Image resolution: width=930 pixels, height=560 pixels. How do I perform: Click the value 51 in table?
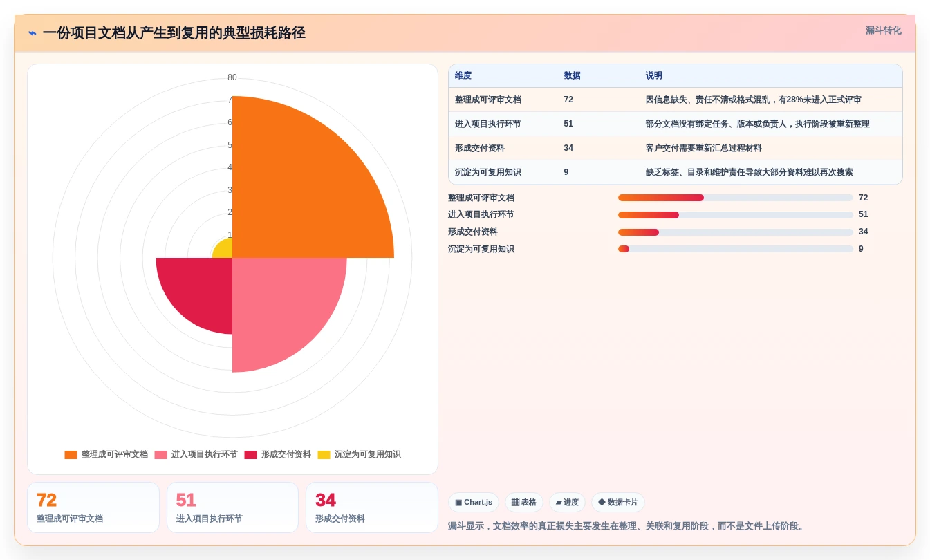pos(568,124)
